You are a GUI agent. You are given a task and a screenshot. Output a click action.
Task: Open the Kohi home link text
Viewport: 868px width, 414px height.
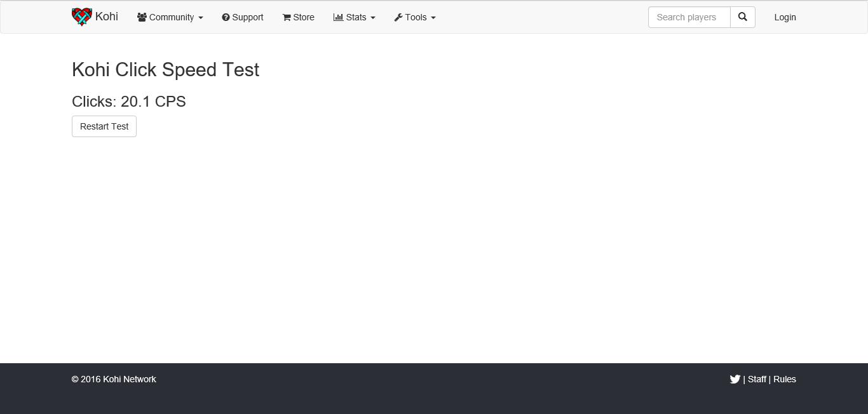pos(107,17)
